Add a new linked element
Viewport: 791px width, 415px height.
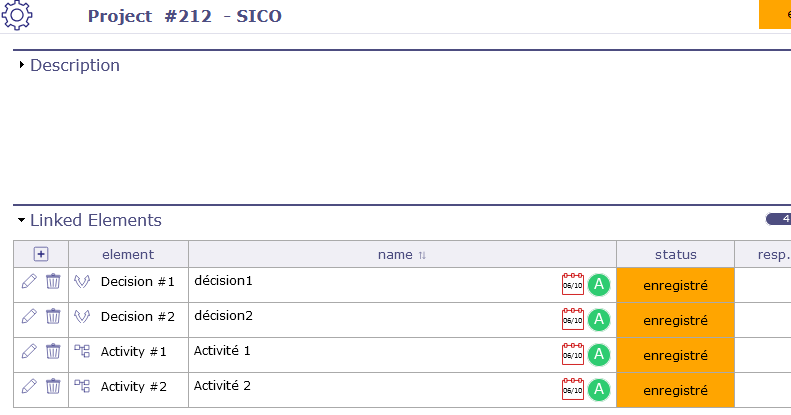tap(41, 254)
